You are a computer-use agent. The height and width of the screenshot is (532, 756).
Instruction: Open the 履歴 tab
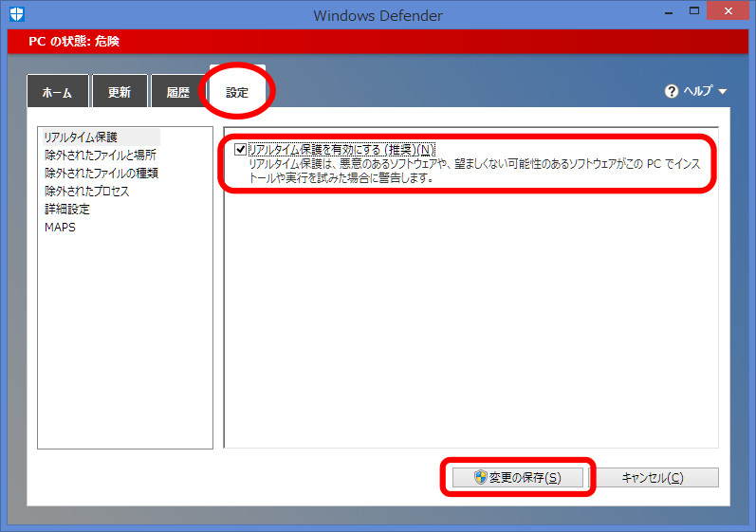(178, 91)
